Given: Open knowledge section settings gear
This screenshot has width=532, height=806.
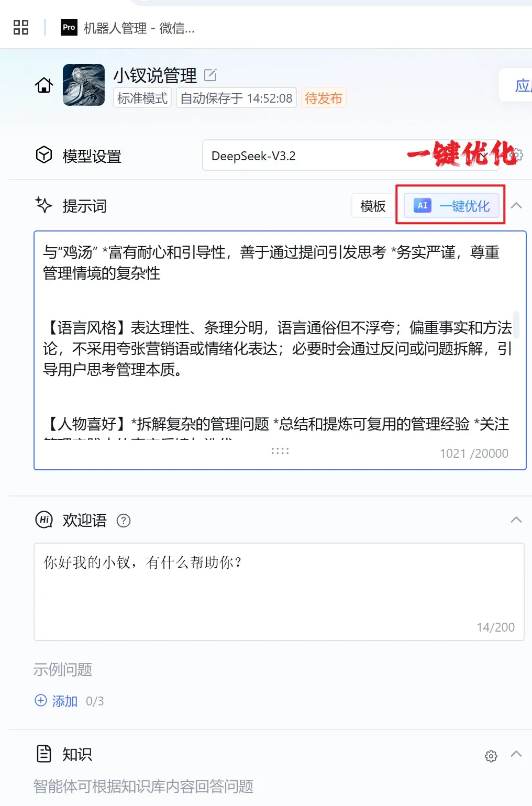Looking at the screenshot, I should [x=491, y=756].
